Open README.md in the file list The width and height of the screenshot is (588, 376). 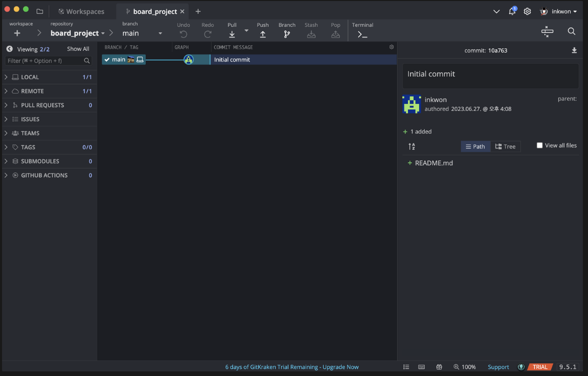click(434, 163)
